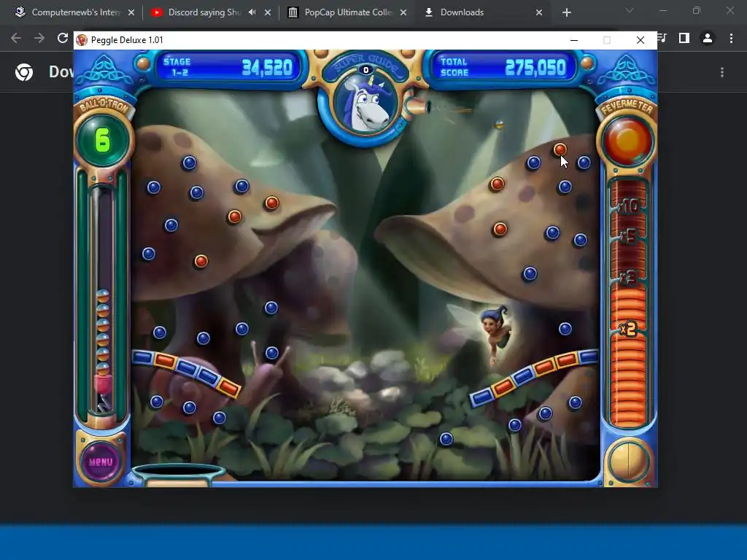Open Chrome's three-dot main menu

[731, 38]
